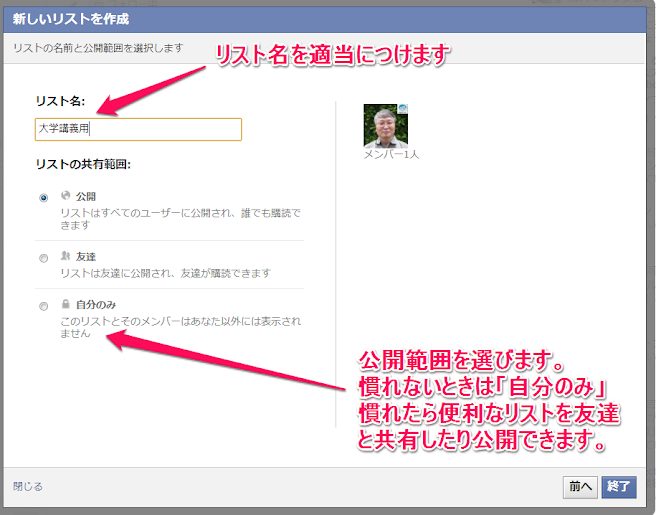Click the 新しいリストを作成 dialog title
Image resolution: width=656 pixels, height=515 pixels.
coord(71,19)
